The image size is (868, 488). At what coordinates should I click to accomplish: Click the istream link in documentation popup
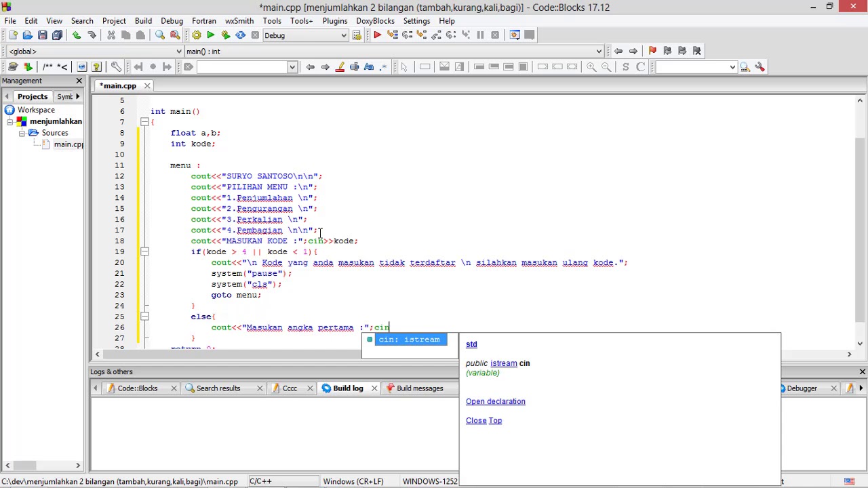click(x=504, y=363)
